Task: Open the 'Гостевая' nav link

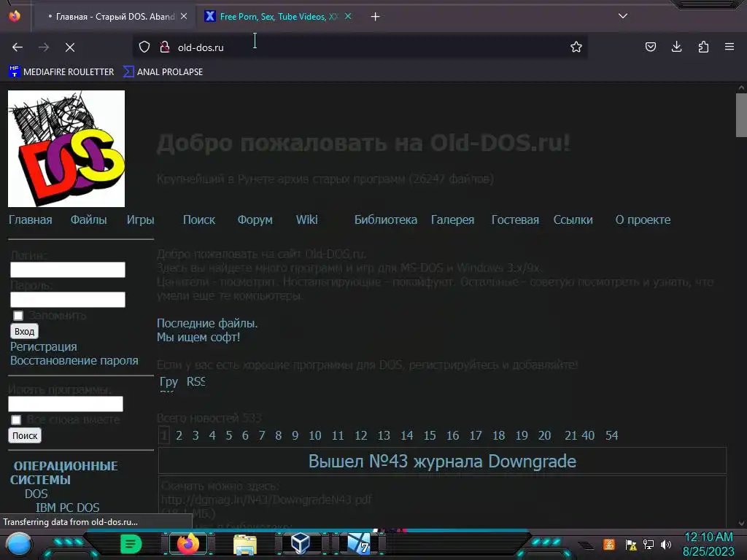Action: tap(515, 219)
